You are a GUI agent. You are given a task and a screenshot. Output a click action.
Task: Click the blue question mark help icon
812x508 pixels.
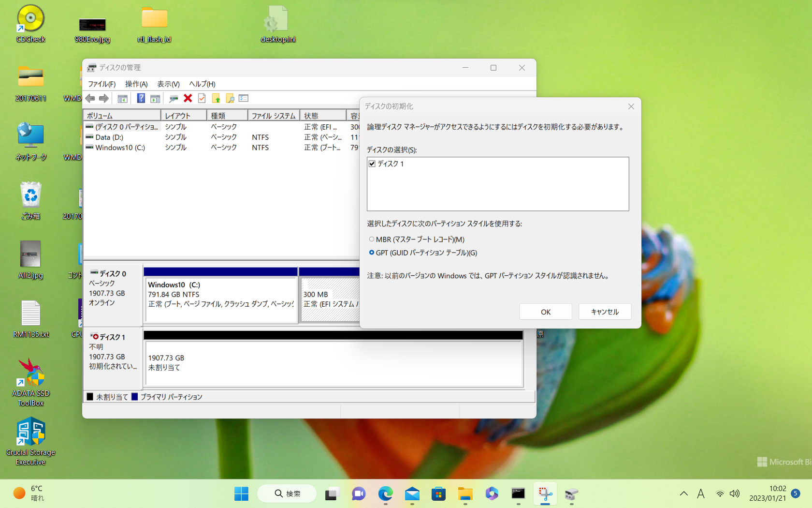141,98
